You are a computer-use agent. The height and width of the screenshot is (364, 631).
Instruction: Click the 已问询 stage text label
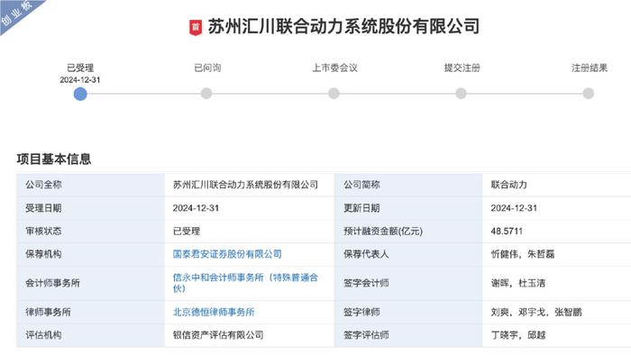pyautogui.click(x=207, y=67)
